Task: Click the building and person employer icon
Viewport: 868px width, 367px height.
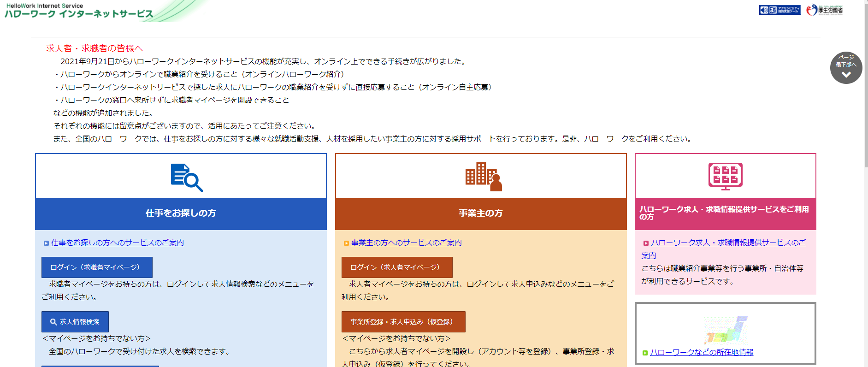Action: pos(484,177)
